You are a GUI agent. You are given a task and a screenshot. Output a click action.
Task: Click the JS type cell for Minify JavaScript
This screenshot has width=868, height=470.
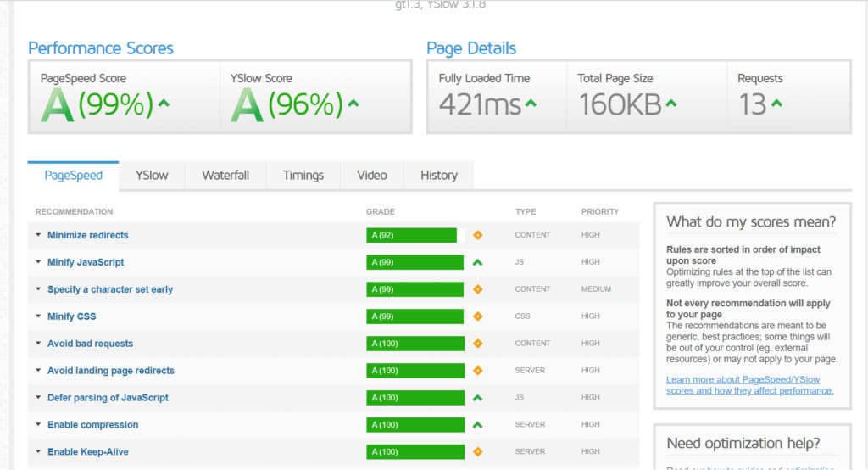click(x=520, y=262)
